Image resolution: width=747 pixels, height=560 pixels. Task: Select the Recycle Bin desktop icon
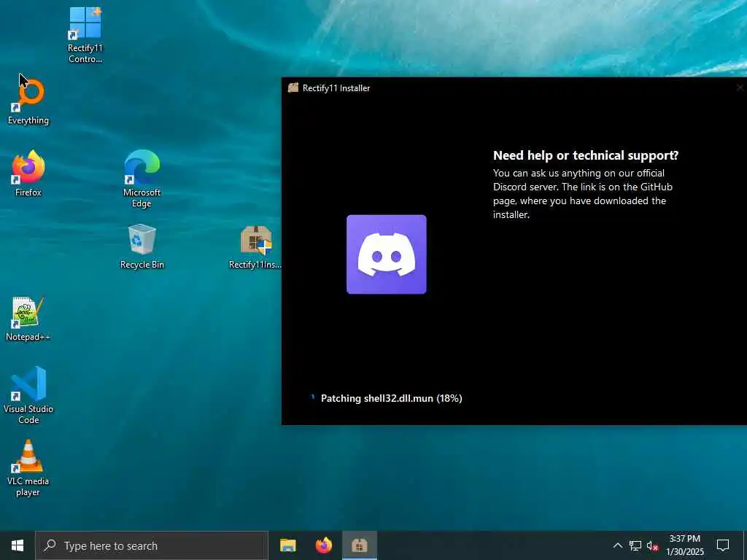(142, 247)
